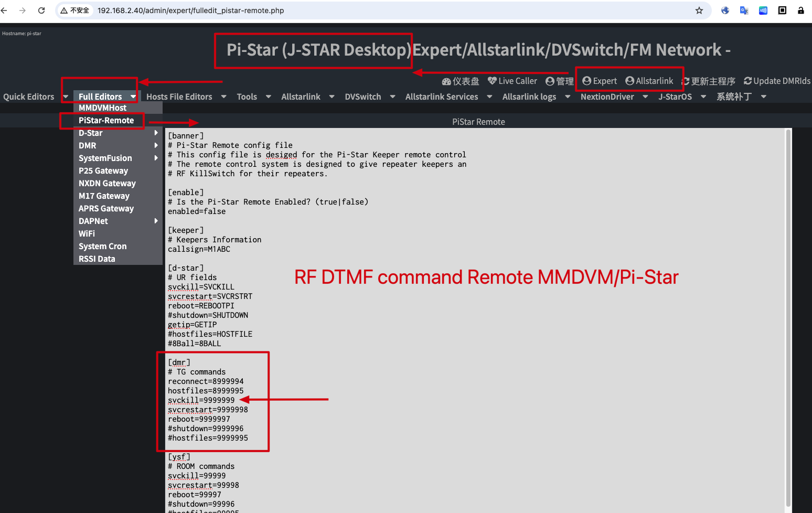Click the blue extension icon in toolbar
This screenshot has width=812, height=513.
point(763,10)
